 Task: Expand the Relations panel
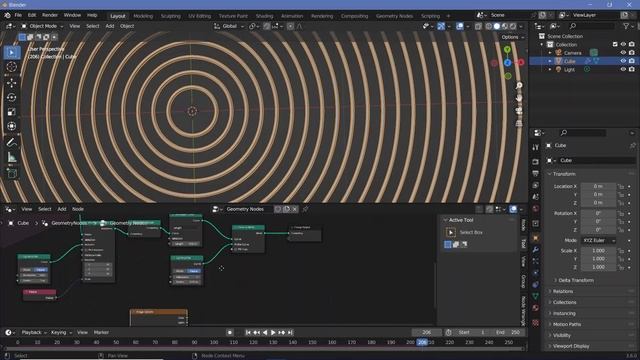(562, 291)
